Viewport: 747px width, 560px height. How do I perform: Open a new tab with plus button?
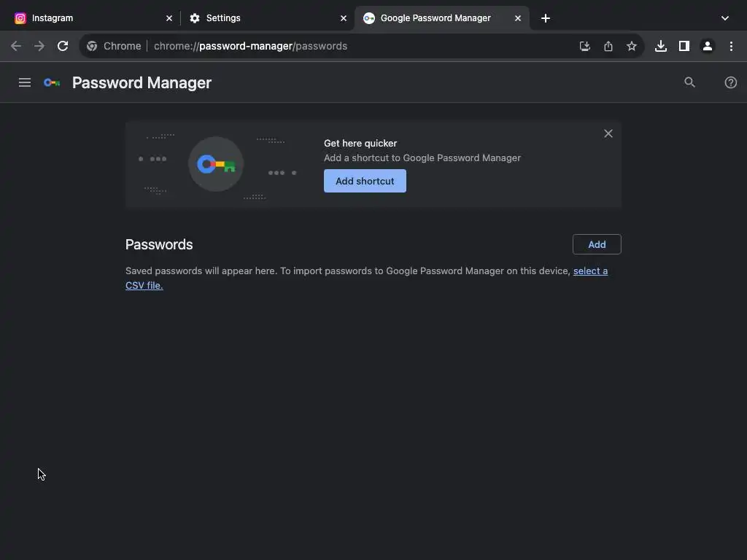pos(546,18)
